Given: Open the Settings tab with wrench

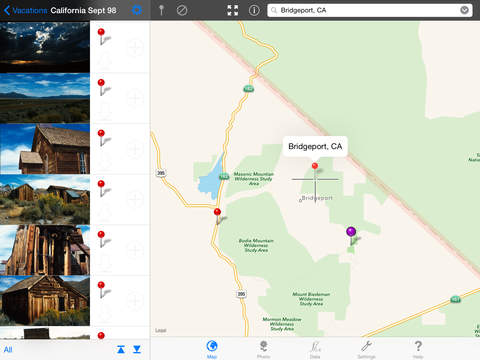Looking at the screenshot, I should click(x=366, y=349).
